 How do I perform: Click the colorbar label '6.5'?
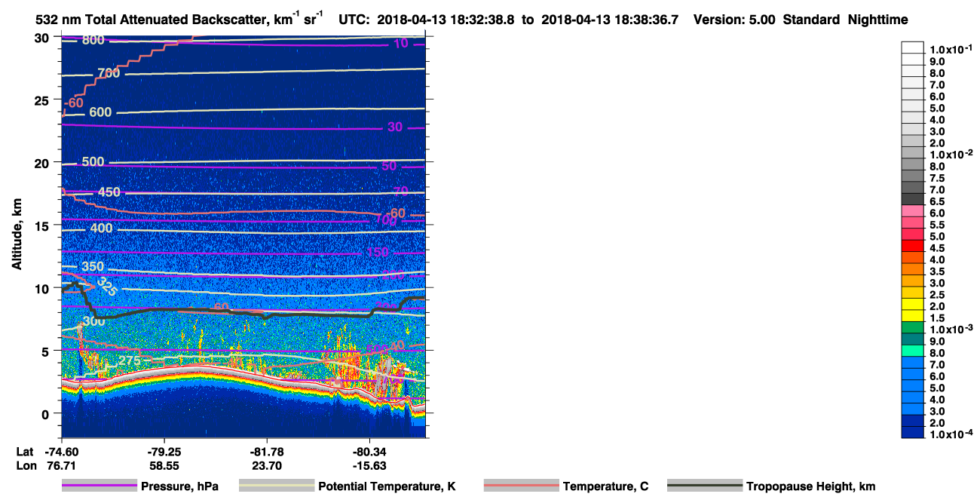(x=936, y=201)
